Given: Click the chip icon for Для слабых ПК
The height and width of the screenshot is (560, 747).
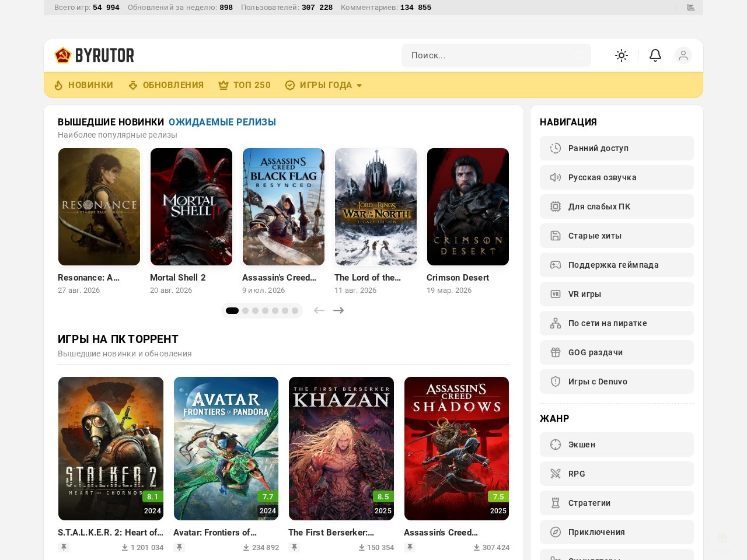Looking at the screenshot, I should 556,206.
